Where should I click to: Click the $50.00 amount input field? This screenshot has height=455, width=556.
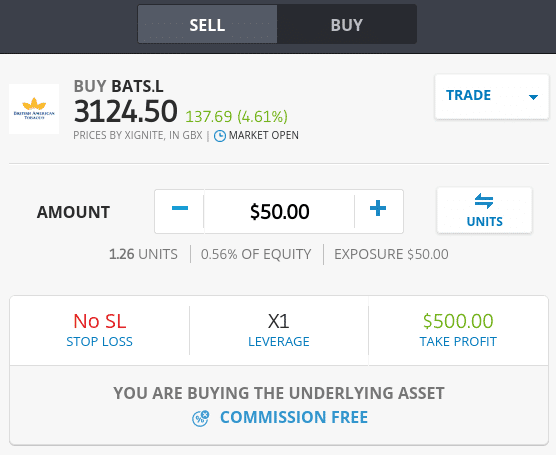point(279,211)
